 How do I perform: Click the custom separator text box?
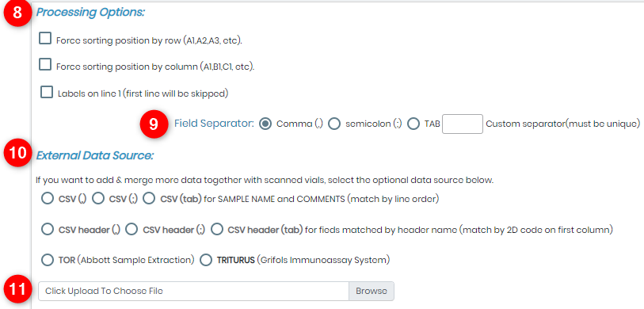[463, 124]
